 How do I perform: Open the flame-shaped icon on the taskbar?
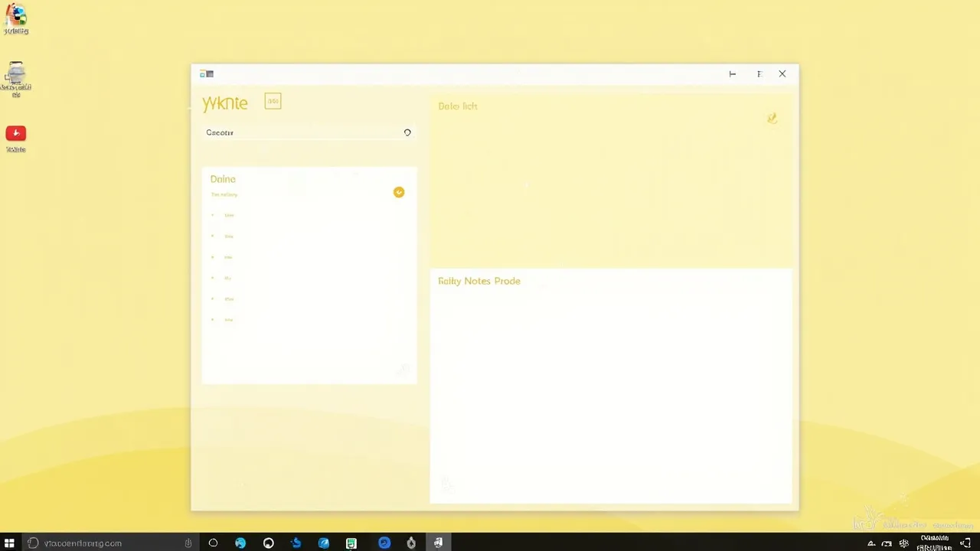[x=411, y=543]
